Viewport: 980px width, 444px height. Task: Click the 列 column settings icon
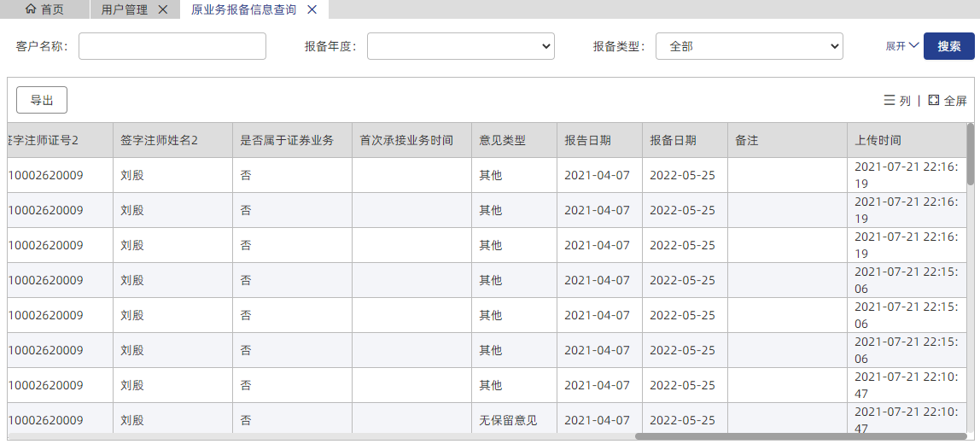pos(890,100)
